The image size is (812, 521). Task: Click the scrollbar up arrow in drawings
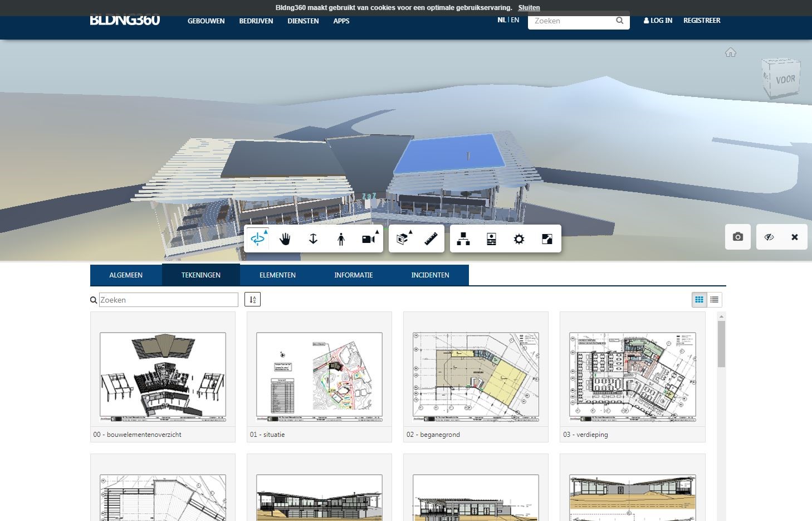(721, 317)
